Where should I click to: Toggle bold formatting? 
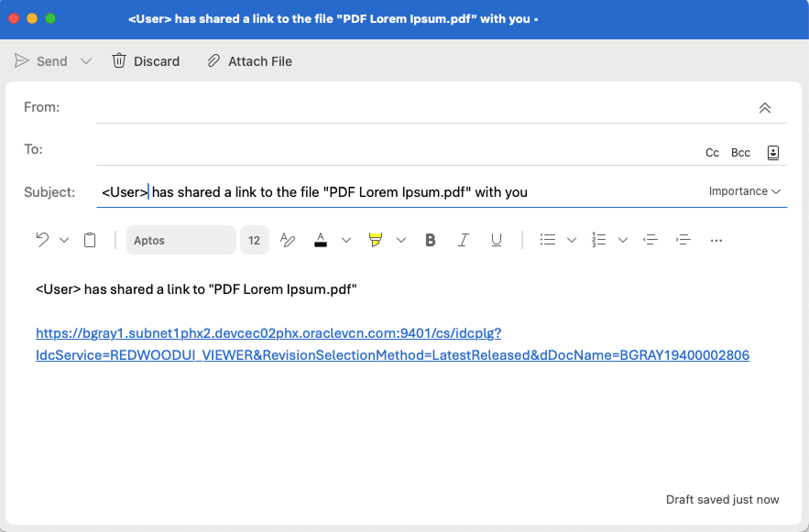click(430, 239)
